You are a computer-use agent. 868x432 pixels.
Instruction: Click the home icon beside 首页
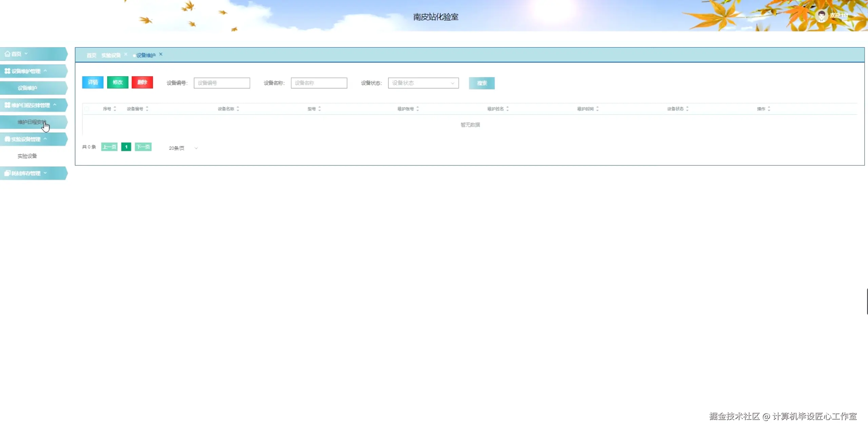click(7, 54)
